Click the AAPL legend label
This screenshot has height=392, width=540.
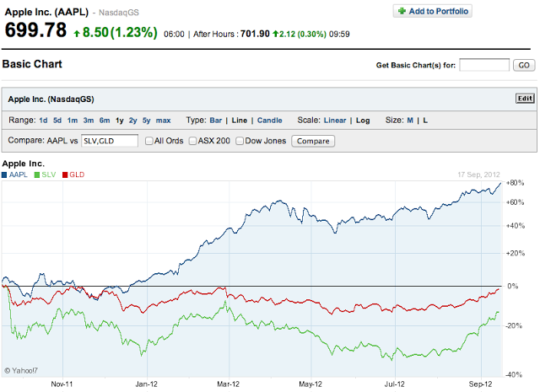point(19,175)
